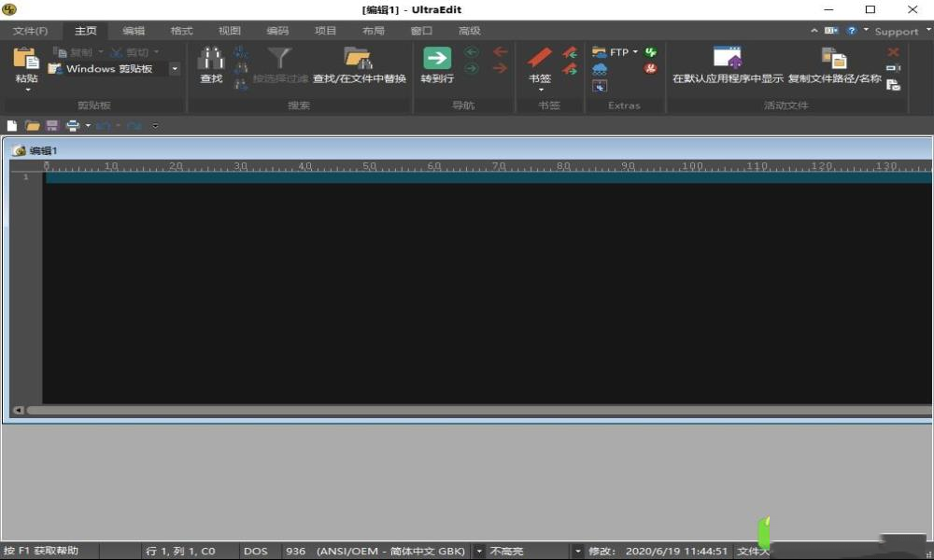Collapse the ribbon with the chevron arrow

click(814, 30)
